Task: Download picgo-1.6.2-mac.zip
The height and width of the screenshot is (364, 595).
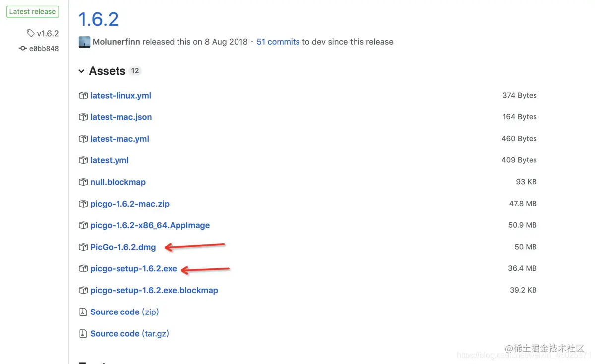Action: click(x=130, y=204)
